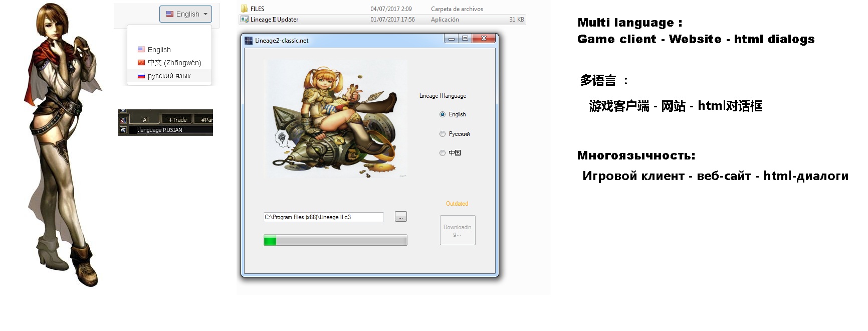Click the red-X icon beside the All tab

click(123, 120)
